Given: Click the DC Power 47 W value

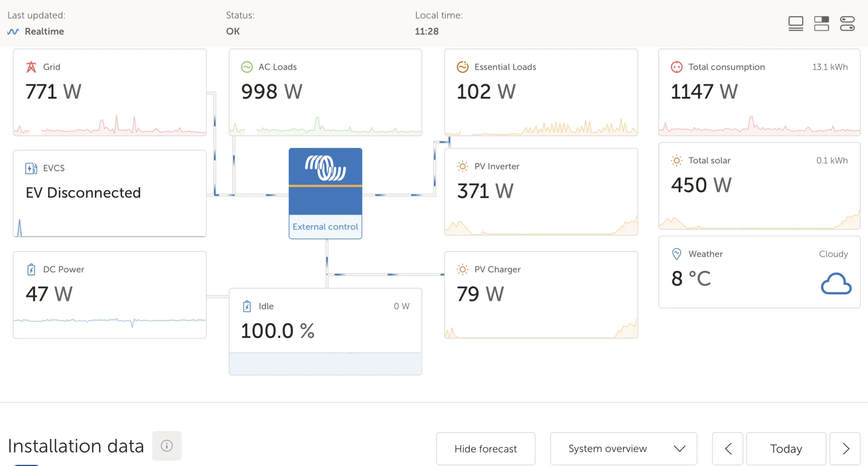Looking at the screenshot, I should pyautogui.click(x=49, y=294).
